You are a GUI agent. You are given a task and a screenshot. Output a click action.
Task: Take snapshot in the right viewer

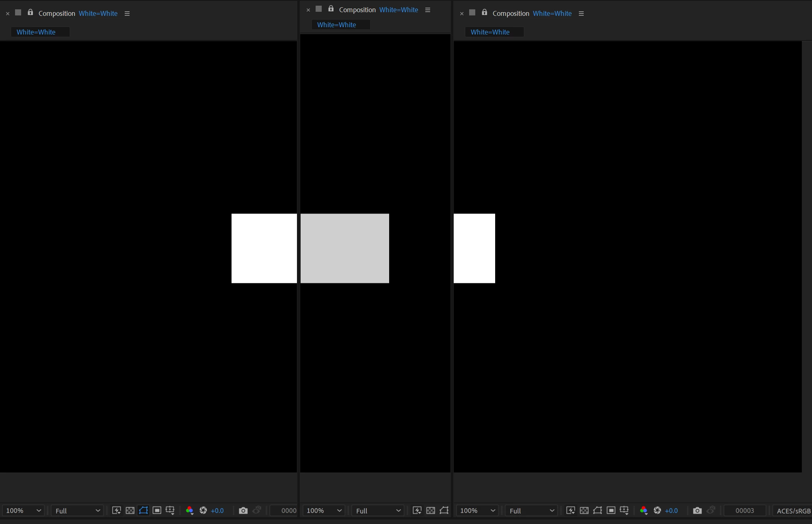697,511
